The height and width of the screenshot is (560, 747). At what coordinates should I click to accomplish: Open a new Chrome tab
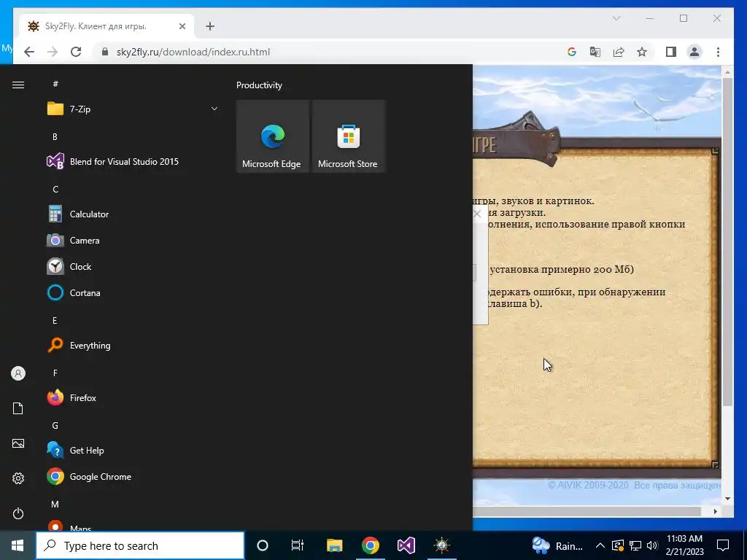coord(210,26)
